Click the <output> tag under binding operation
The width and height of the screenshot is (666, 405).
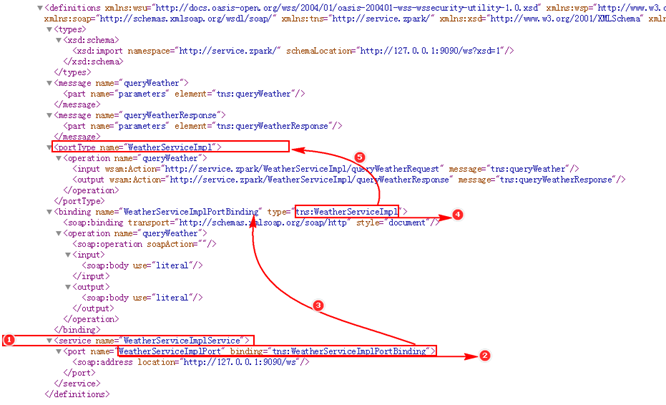point(91,287)
